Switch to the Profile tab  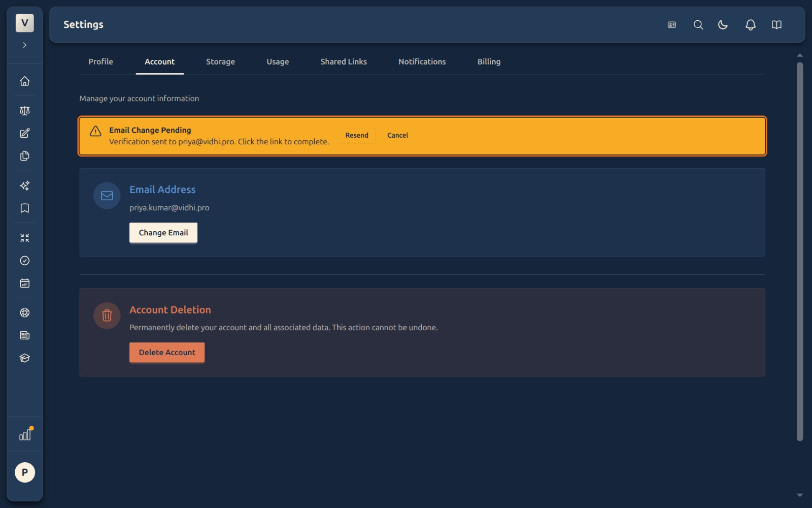tap(100, 61)
